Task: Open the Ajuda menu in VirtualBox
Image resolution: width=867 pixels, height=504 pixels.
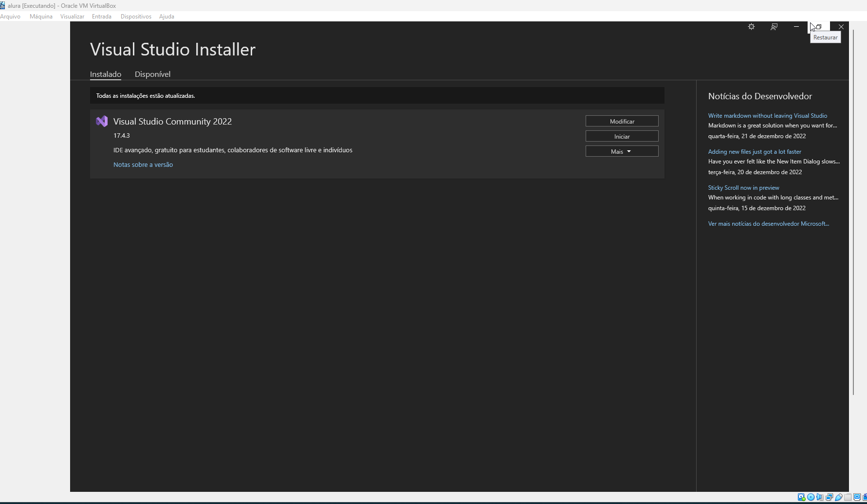Action: pyautogui.click(x=166, y=17)
